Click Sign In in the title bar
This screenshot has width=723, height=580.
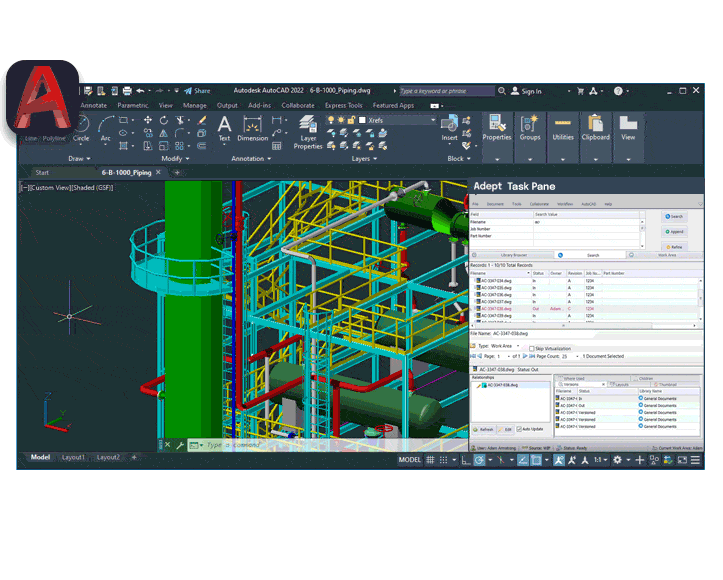pos(526,91)
